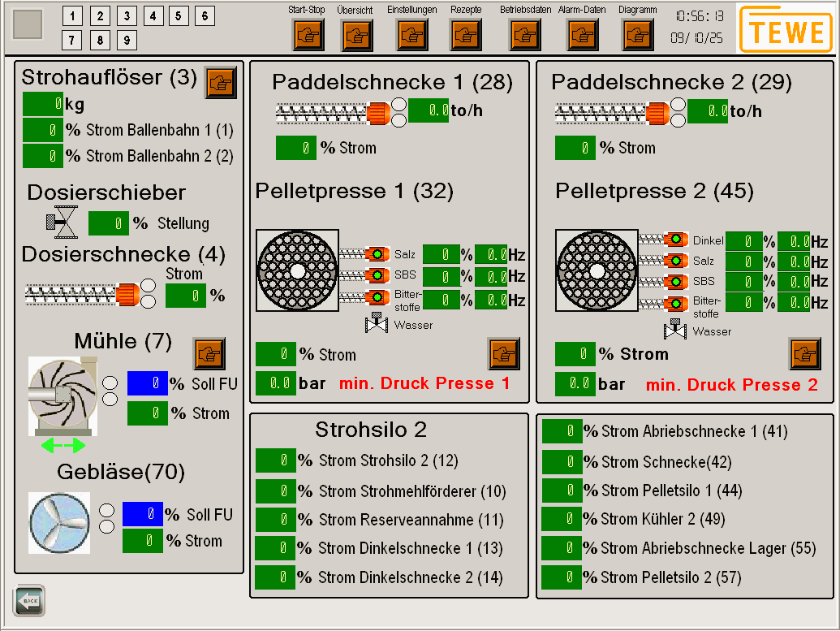
Task: Click the Mühle Soll FU blue field
Action: [147, 384]
